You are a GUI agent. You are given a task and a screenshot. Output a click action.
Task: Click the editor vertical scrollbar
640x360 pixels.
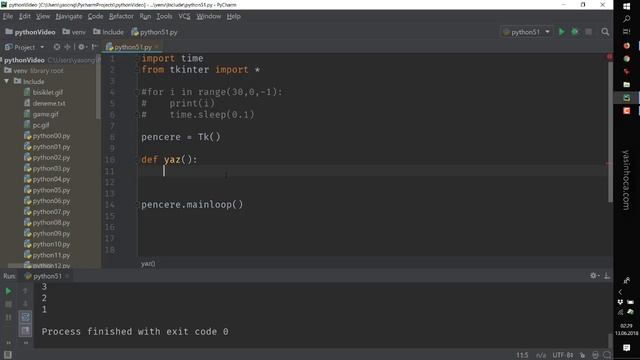point(610,132)
